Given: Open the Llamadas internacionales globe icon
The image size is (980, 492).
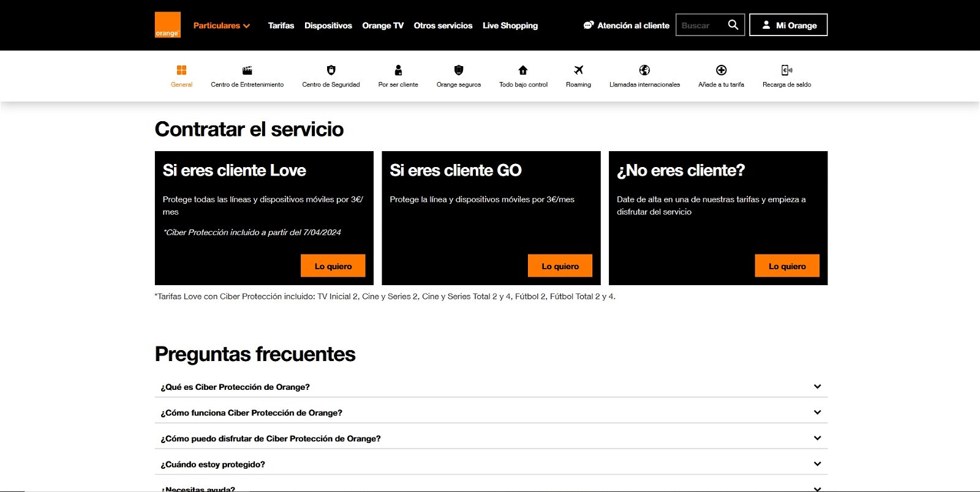Looking at the screenshot, I should pyautogui.click(x=644, y=70).
